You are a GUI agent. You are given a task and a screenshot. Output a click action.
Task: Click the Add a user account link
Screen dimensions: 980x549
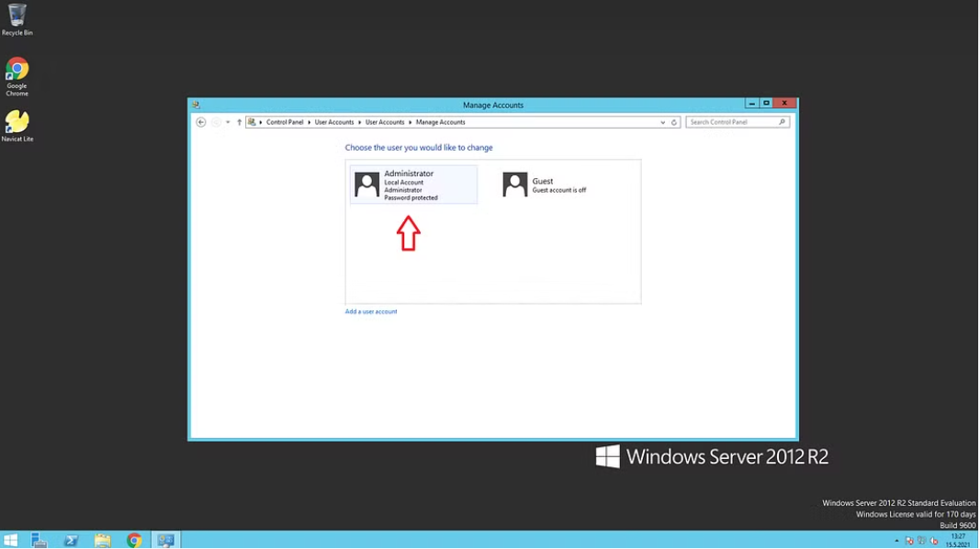coord(371,311)
